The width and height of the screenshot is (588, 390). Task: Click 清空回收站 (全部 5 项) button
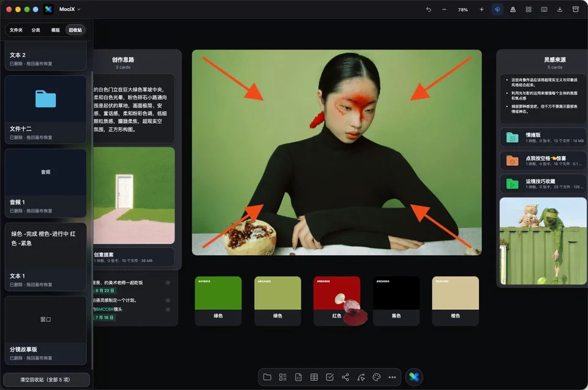click(47, 380)
